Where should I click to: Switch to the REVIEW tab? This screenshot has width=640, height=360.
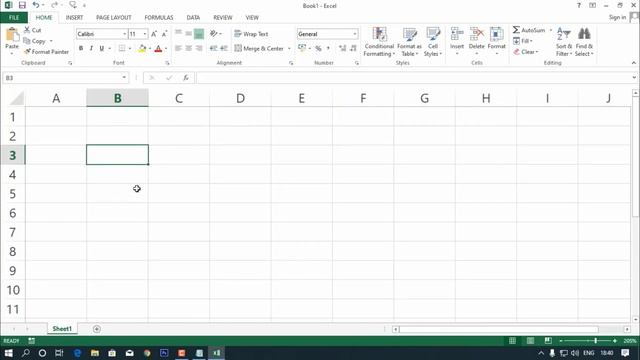point(223,18)
